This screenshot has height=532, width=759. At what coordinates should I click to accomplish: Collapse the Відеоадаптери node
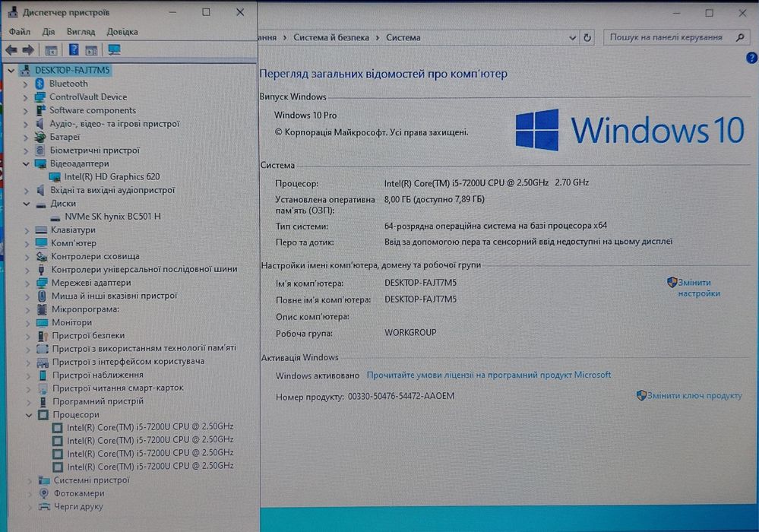click(x=26, y=164)
